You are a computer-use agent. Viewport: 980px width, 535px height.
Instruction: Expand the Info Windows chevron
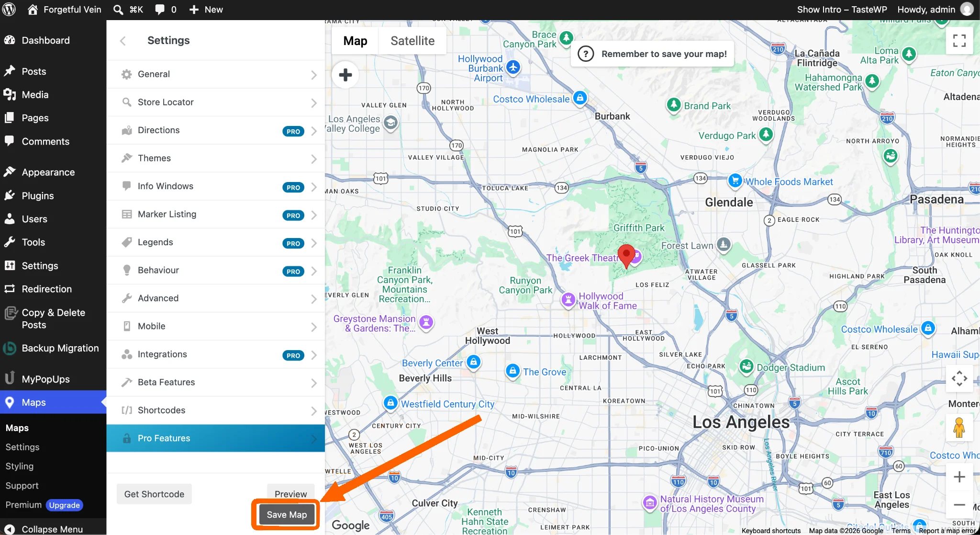coord(314,187)
